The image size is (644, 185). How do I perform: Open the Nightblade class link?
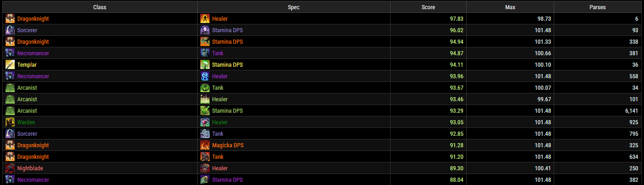click(x=30, y=168)
